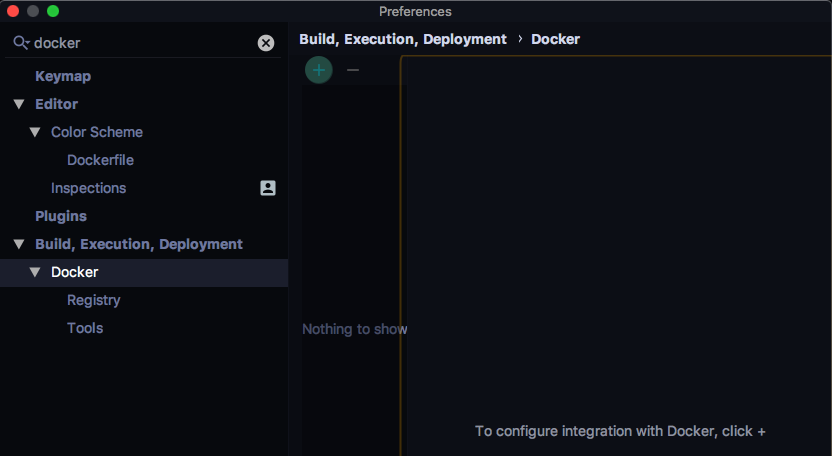The width and height of the screenshot is (832, 456).
Task: Click Build, Execution, Deployment breadcrumb
Action: point(403,39)
